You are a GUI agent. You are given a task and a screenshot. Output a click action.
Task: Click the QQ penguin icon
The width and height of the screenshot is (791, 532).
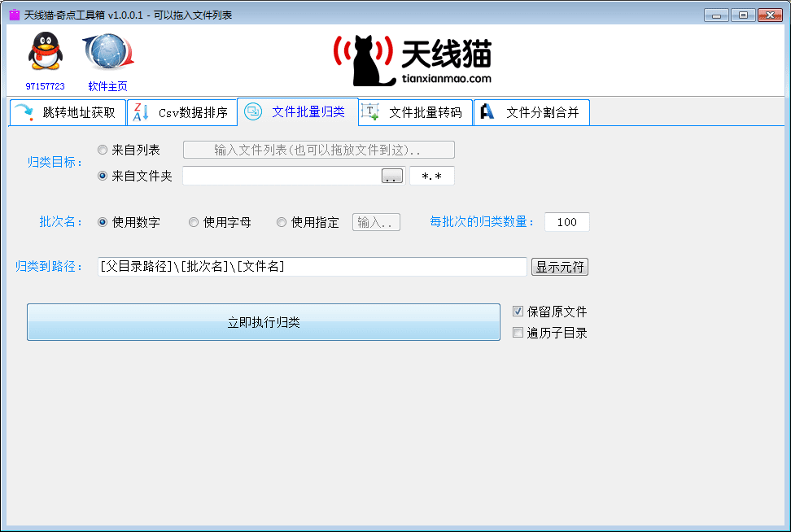click(46, 51)
